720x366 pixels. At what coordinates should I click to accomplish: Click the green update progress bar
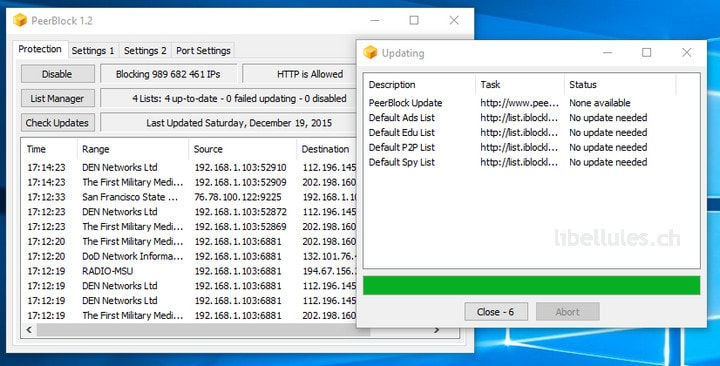tap(532, 285)
